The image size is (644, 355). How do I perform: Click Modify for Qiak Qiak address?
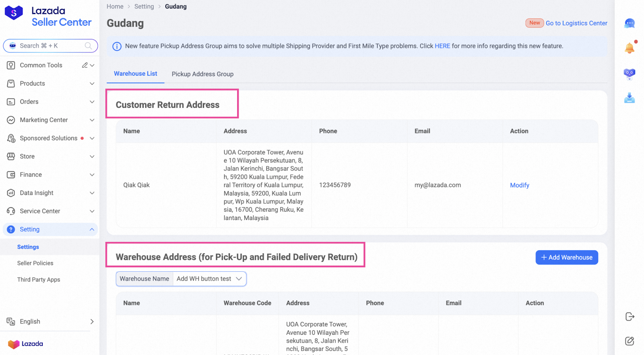[x=519, y=185]
